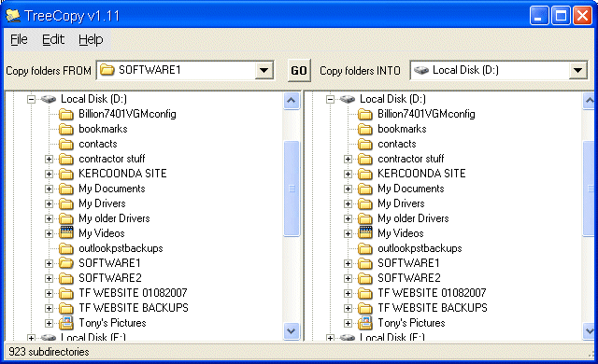Select KERCOONDA SITE label in right tree
The width and height of the screenshot is (598, 364).
click(421, 174)
